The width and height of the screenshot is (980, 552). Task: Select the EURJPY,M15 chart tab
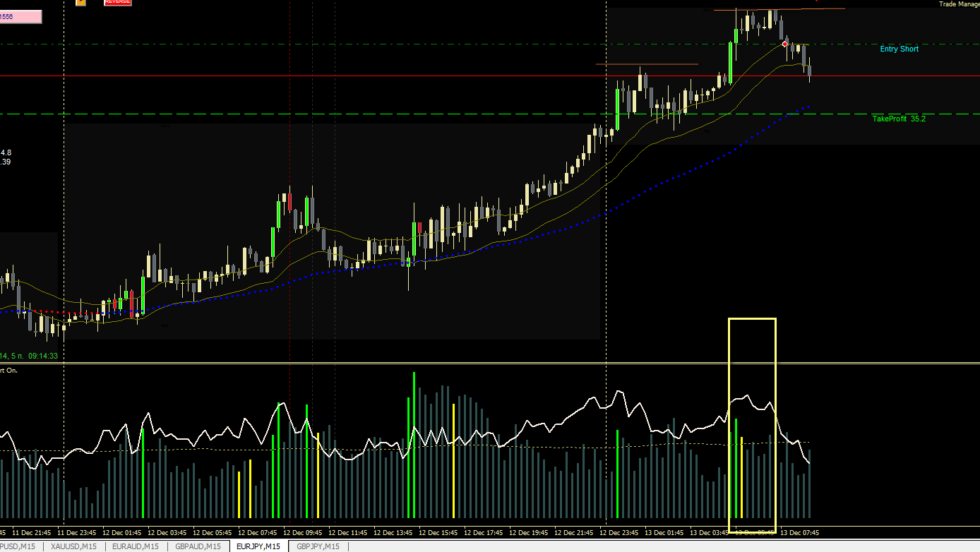coord(258,546)
